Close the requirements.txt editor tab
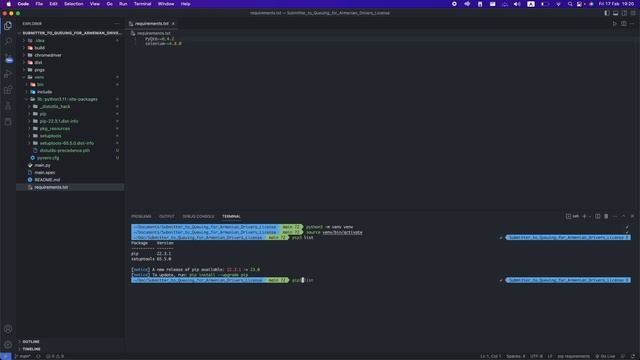The image size is (640, 360). click(x=173, y=24)
